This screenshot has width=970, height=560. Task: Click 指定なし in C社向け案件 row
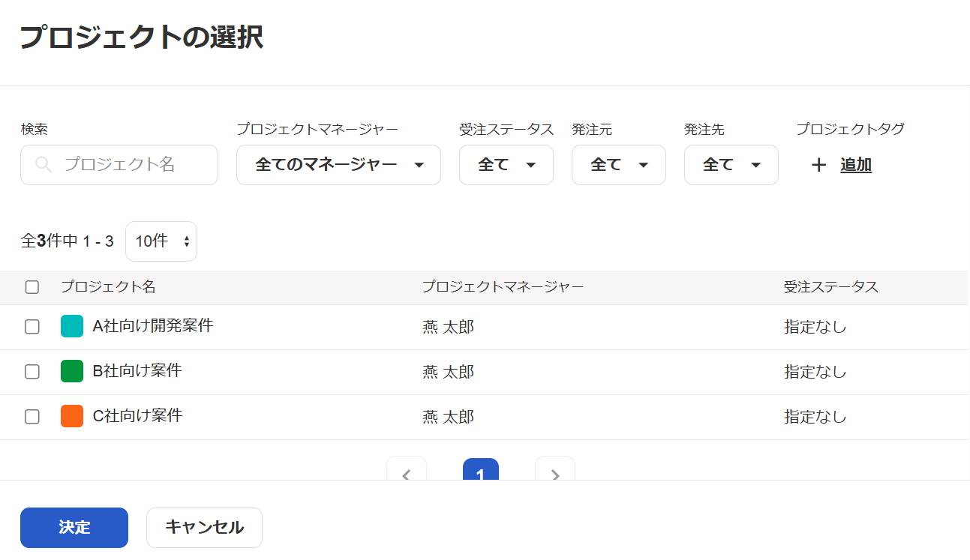(815, 418)
